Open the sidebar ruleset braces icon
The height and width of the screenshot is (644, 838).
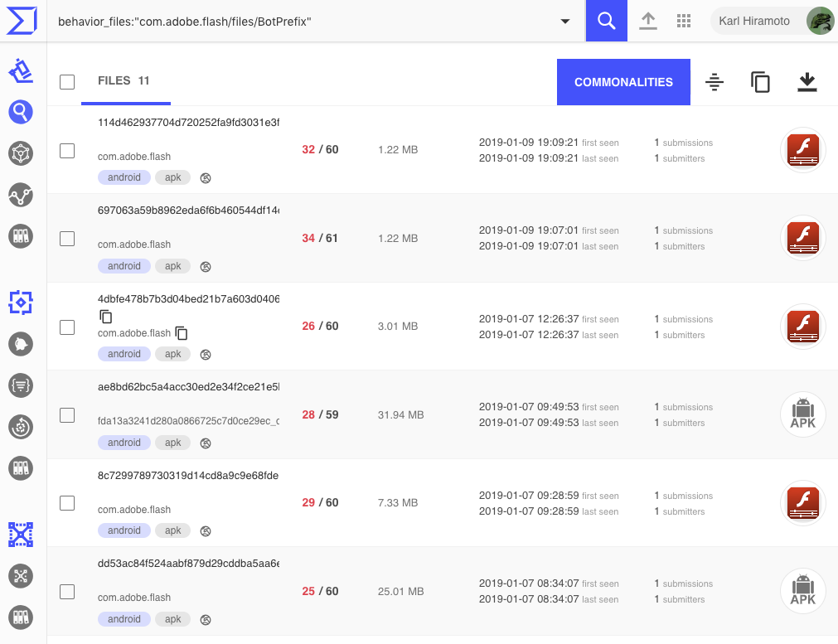pyautogui.click(x=21, y=385)
